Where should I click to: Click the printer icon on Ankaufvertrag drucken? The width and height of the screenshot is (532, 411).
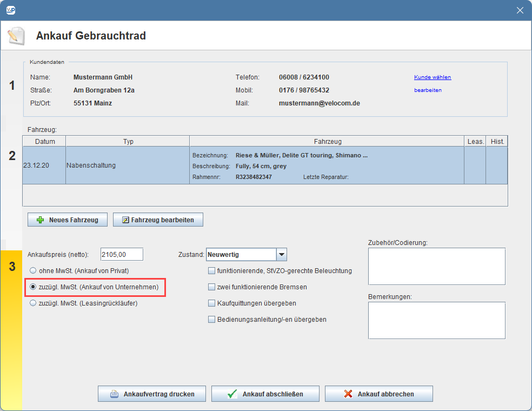114,394
